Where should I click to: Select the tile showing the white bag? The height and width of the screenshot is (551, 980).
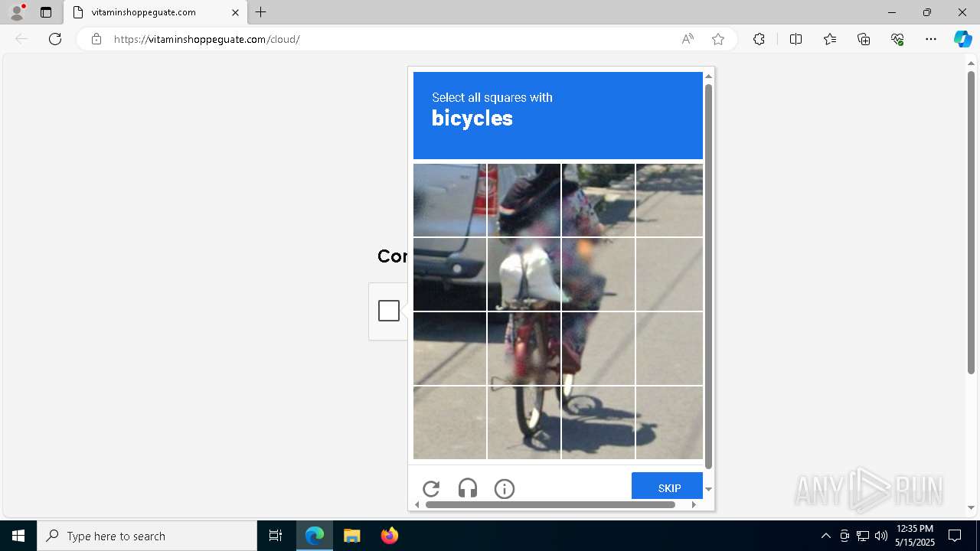coord(524,274)
